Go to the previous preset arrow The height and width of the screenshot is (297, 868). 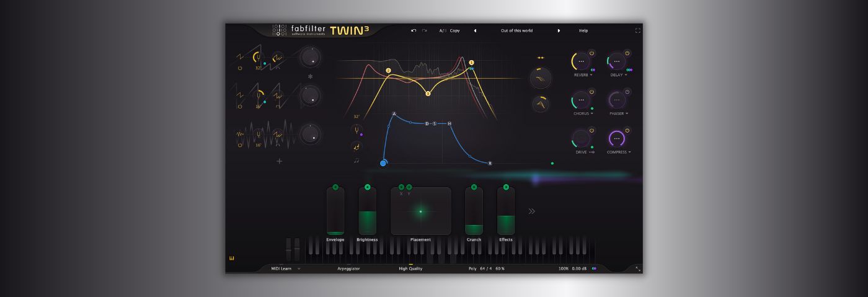tap(476, 30)
